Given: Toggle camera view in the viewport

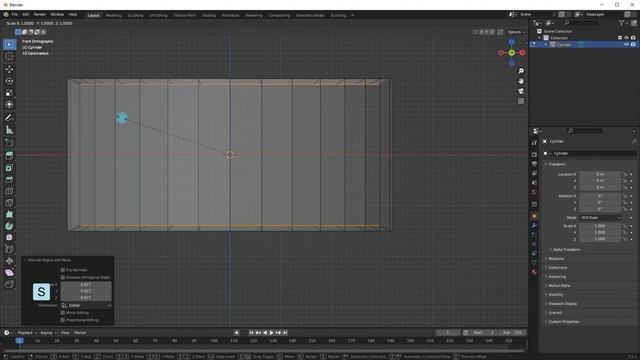Looking at the screenshot, I should (521, 91).
